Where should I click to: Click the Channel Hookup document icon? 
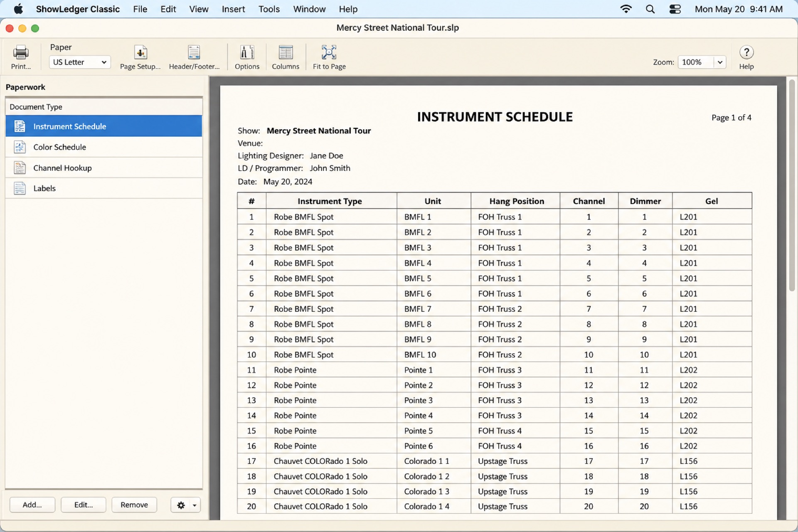pos(20,168)
